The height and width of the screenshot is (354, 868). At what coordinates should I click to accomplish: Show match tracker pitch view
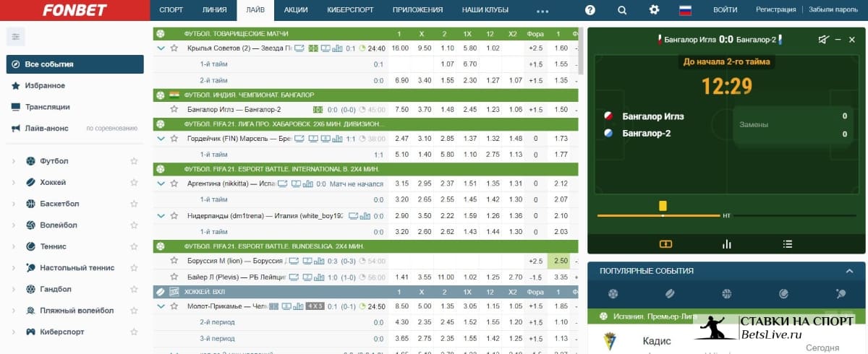665,244
